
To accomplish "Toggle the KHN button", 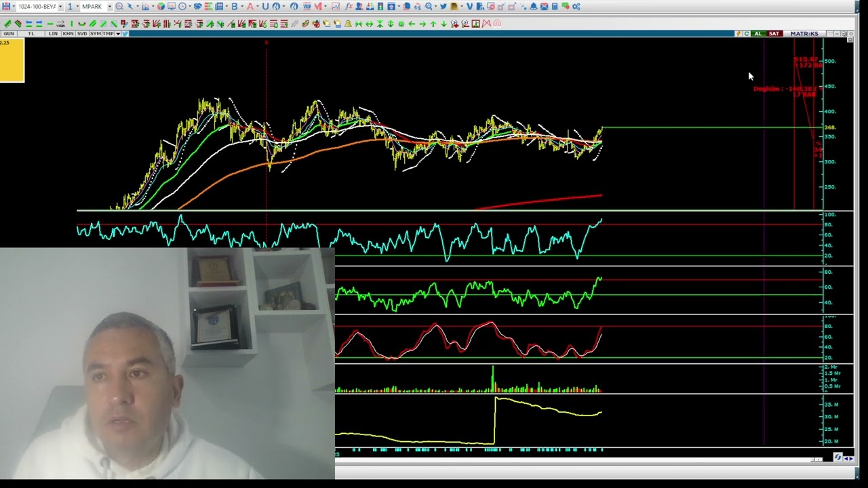I will (68, 33).
